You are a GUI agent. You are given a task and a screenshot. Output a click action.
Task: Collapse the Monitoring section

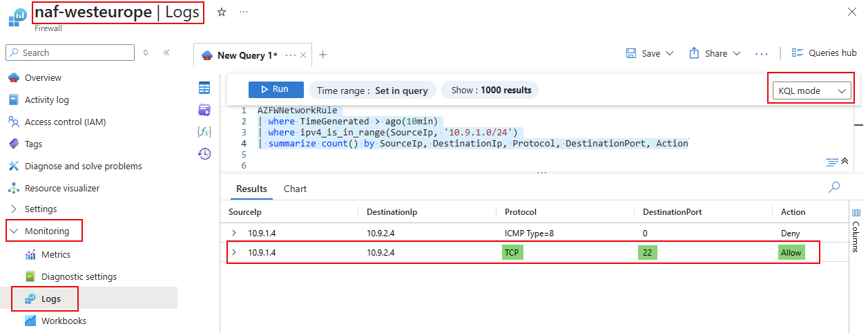click(x=14, y=231)
